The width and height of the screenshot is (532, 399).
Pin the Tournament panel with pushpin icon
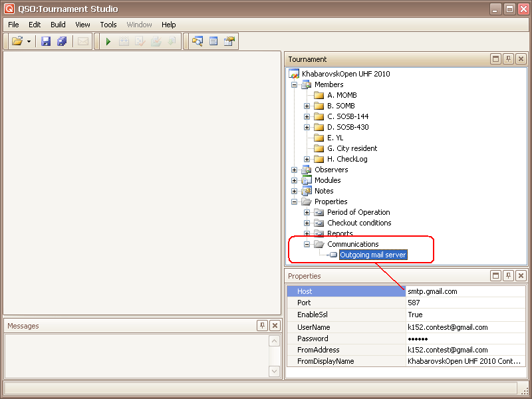pos(508,59)
